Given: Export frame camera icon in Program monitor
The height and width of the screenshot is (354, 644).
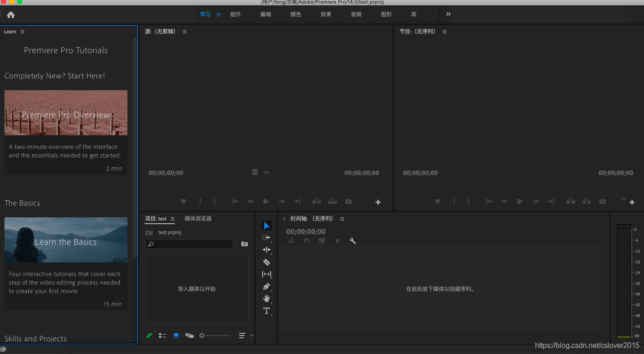Looking at the screenshot, I should coord(603,202).
